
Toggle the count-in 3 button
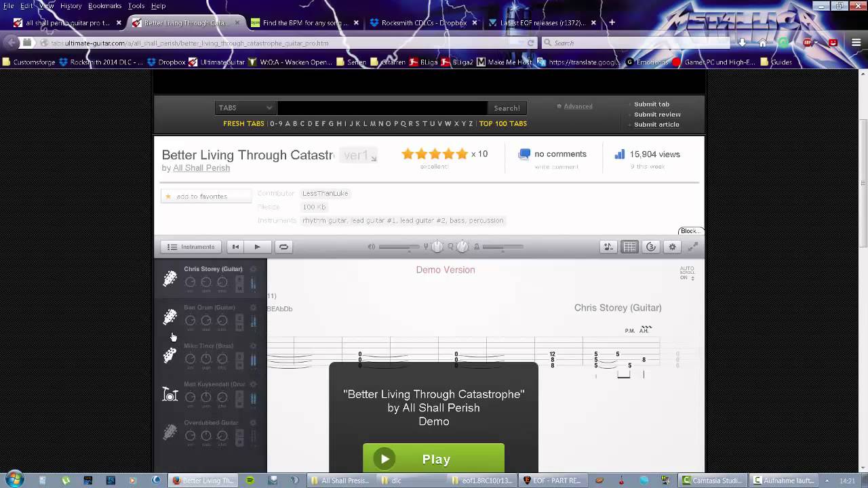pyautogui.click(x=651, y=247)
